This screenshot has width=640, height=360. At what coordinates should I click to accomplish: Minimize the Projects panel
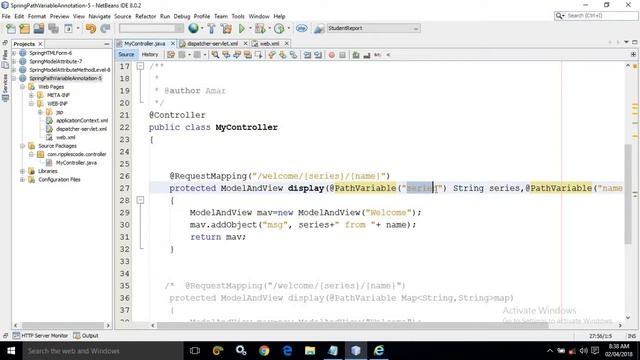[107, 44]
